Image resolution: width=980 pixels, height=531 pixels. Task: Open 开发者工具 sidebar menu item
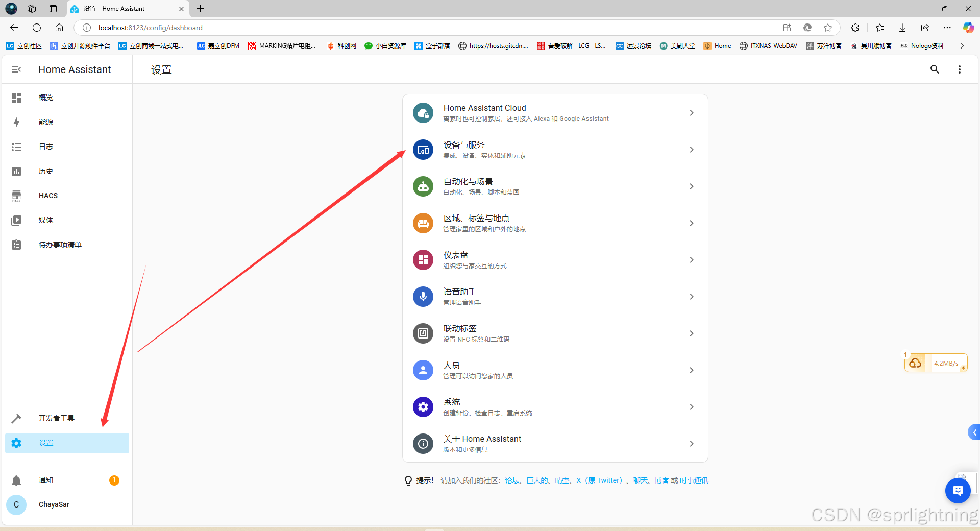point(67,418)
